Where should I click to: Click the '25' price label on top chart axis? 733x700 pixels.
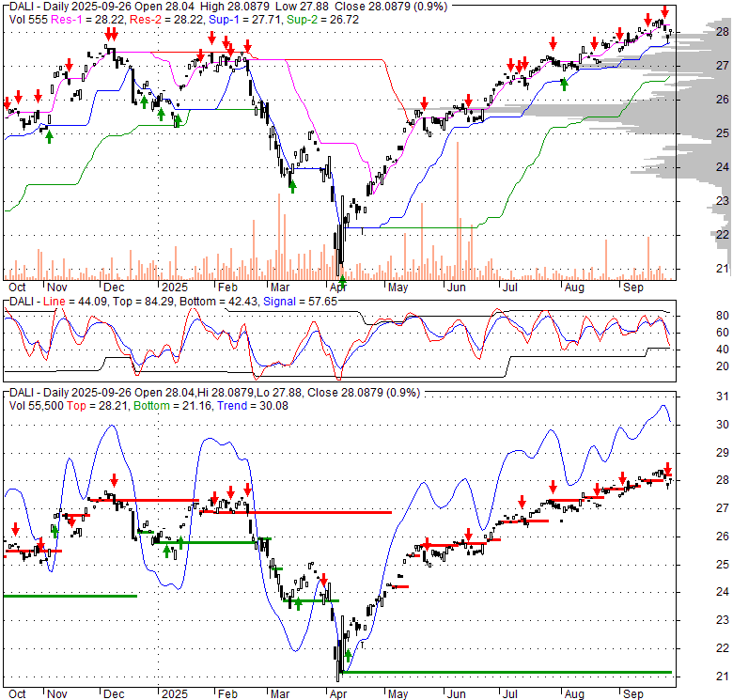pos(723,133)
